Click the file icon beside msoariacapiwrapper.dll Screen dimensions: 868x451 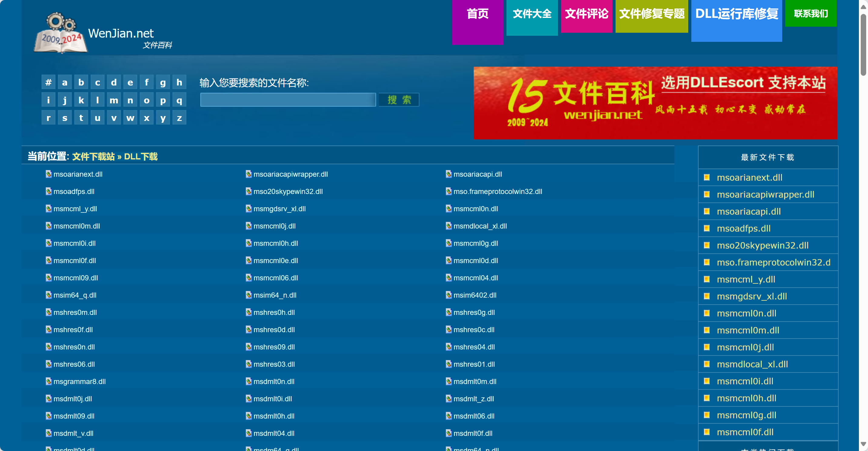(x=249, y=174)
